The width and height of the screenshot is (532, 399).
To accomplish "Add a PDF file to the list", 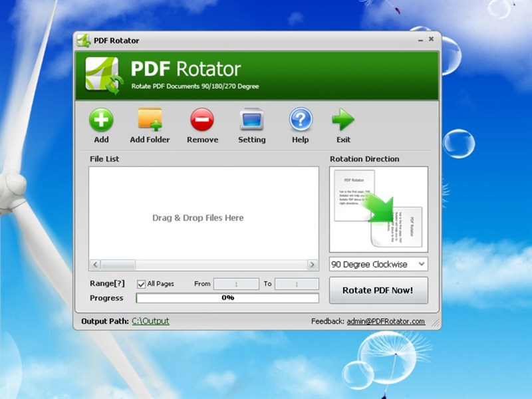I will pyautogui.click(x=101, y=125).
